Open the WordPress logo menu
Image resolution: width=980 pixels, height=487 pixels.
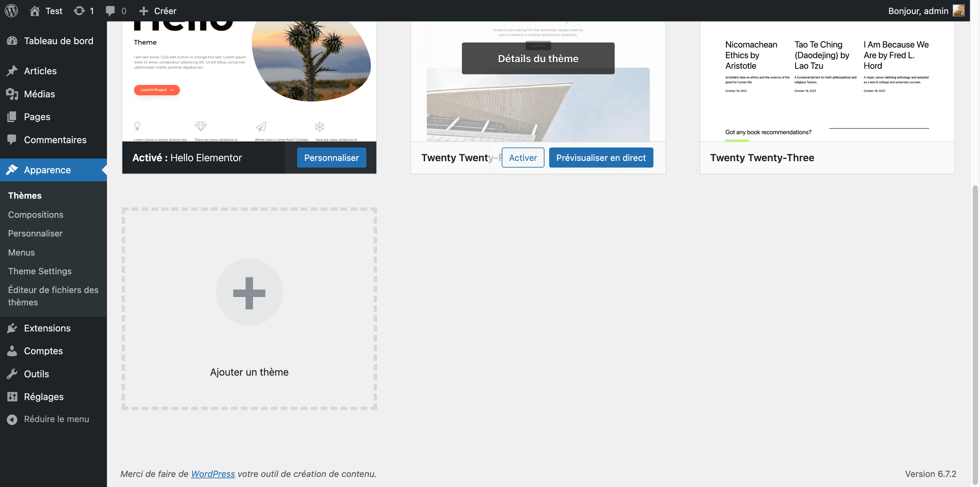(11, 11)
